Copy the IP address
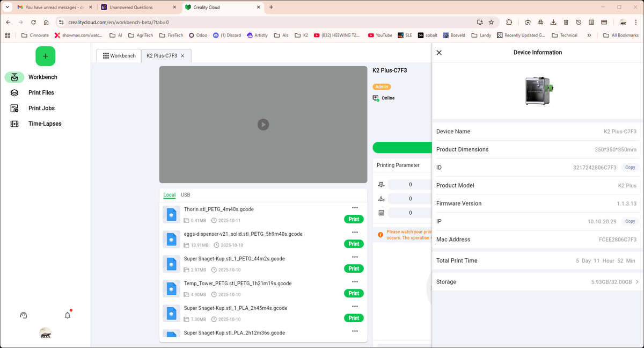644x348 pixels. [630, 221]
